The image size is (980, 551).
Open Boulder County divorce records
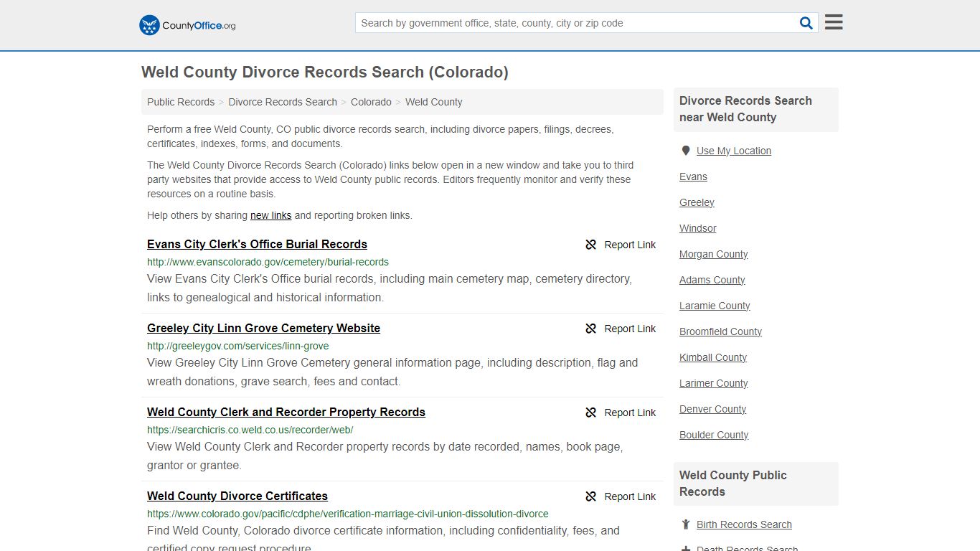point(714,435)
